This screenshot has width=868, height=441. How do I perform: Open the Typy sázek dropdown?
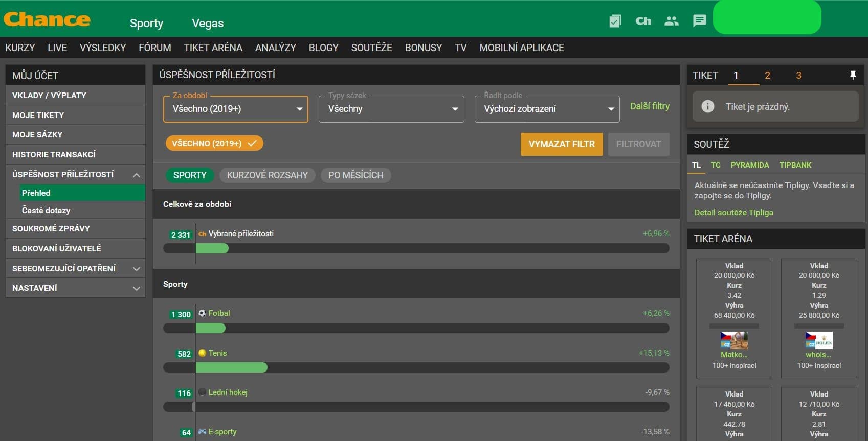391,109
